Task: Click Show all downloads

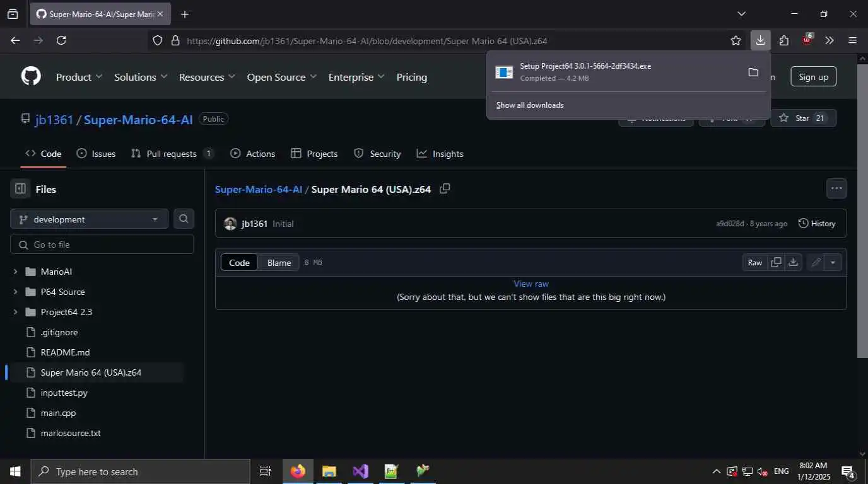Action: click(x=530, y=105)
